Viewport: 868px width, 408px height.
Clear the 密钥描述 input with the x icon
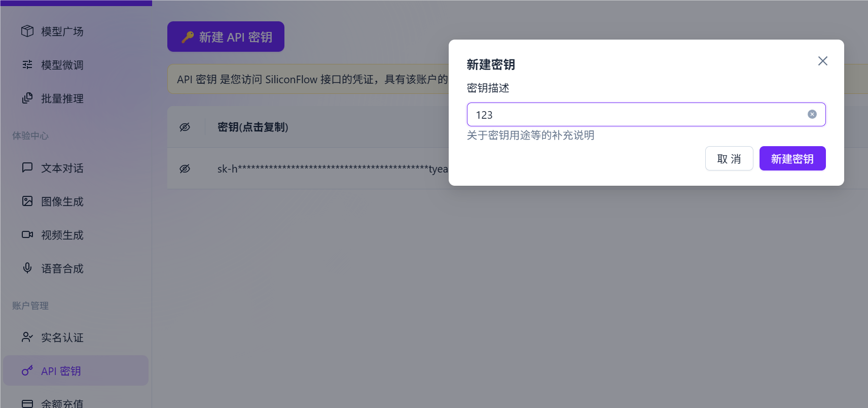(812, 114)
